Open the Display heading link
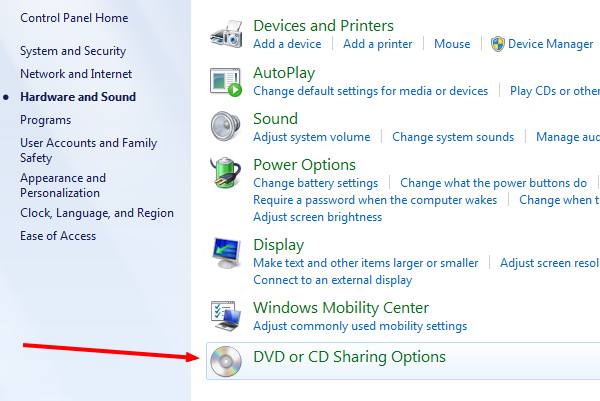Screen dimensions: 600x401 point(279,245)
